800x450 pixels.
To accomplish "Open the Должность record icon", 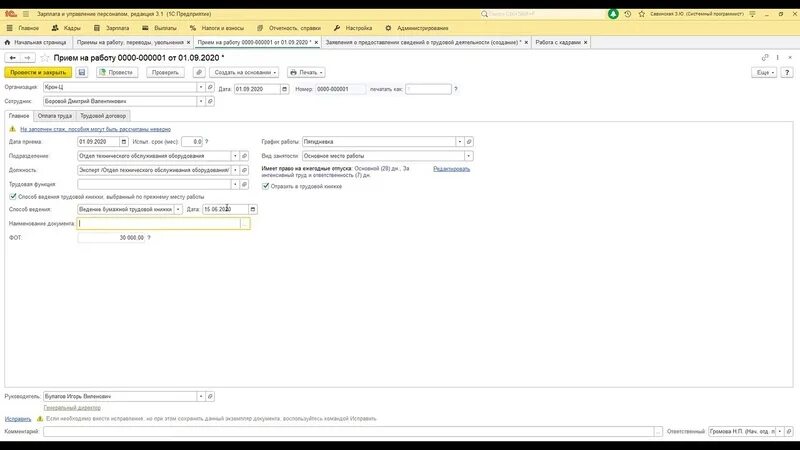I will (244, 170).
